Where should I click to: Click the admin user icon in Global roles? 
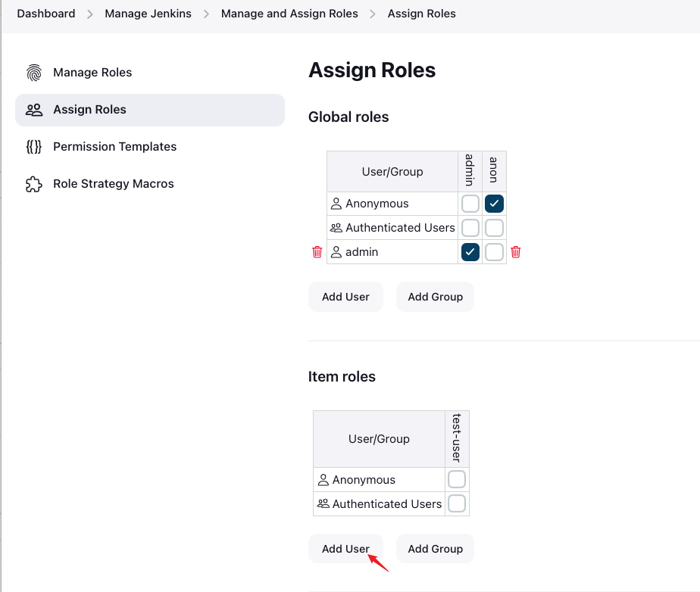tap(336, 252)
